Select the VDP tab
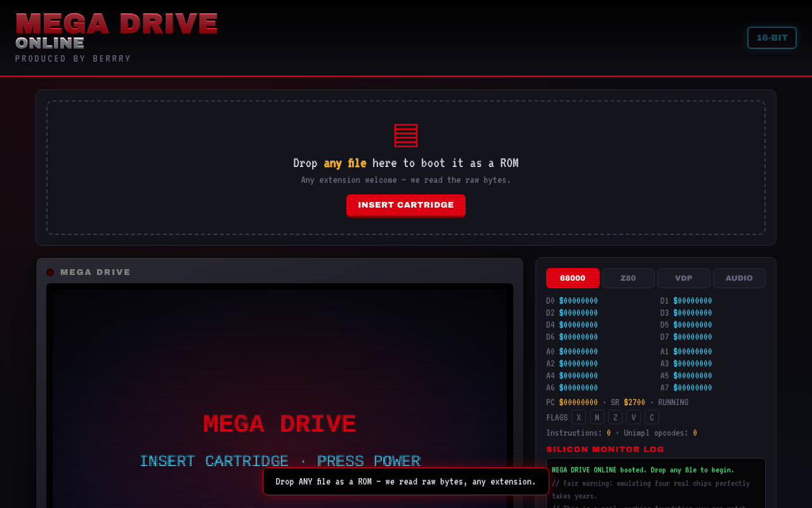Screen dimensions: 812x508 click(x=684, y=278)
